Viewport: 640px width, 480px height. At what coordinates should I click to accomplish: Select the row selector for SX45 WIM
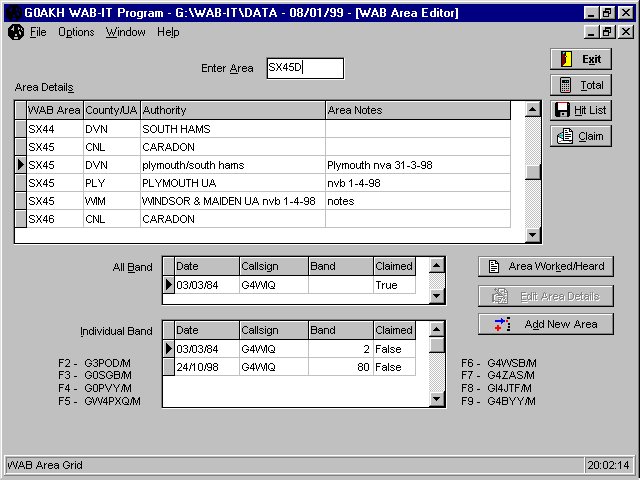pyautogui.click(x=20, y=201)
